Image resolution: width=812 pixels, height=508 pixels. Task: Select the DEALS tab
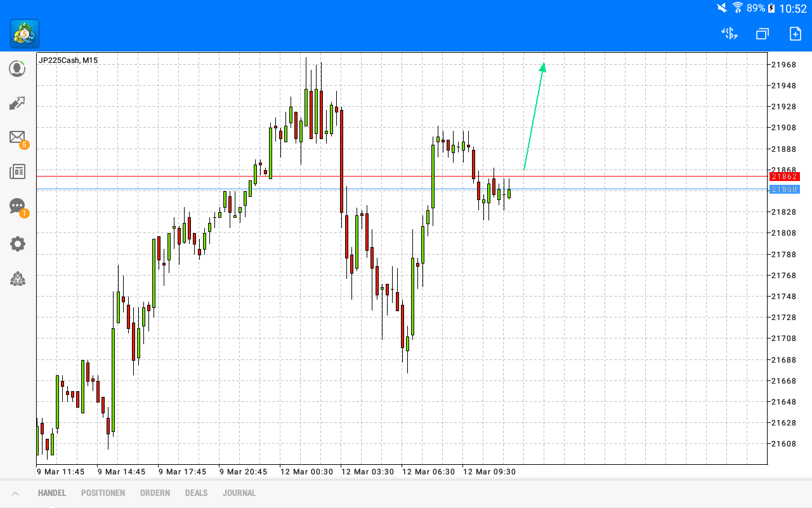click(196, 493)
